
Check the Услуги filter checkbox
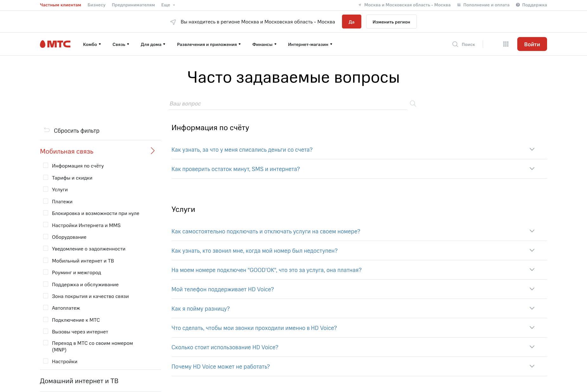click(x=46, y=189)
